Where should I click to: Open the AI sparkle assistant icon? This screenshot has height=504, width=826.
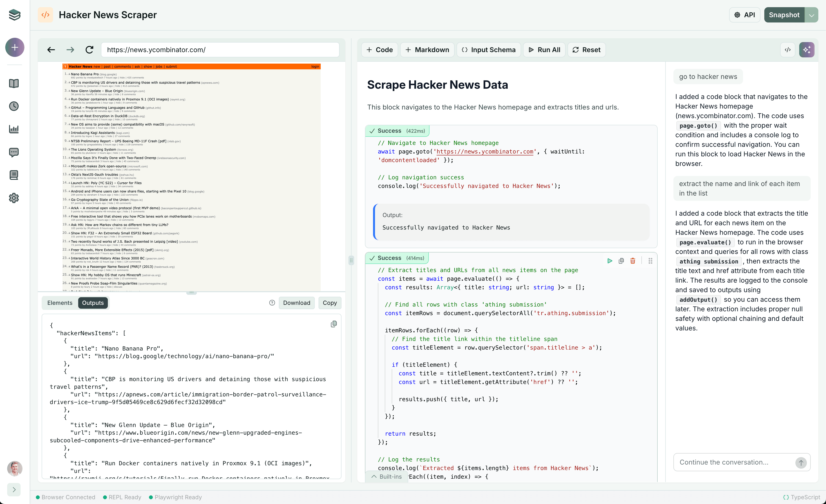pyautogui.click(x=807, y=49)
